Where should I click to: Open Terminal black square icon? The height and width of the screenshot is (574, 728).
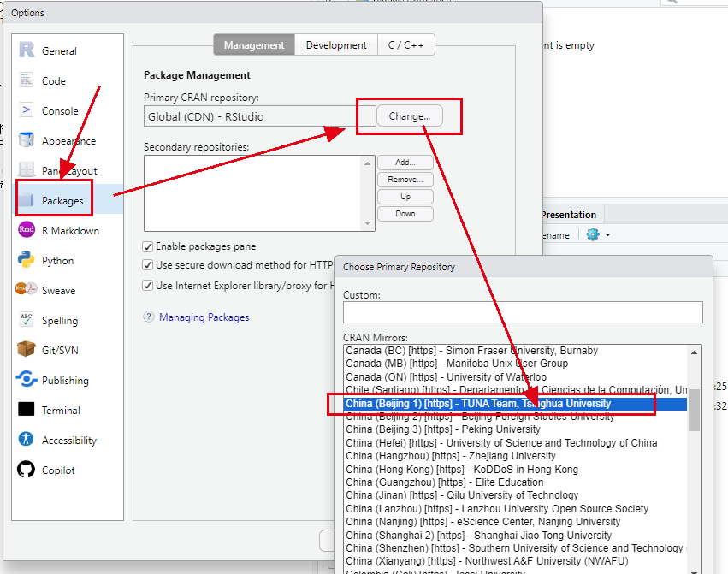pyautogui.click(x=27, y=409)
